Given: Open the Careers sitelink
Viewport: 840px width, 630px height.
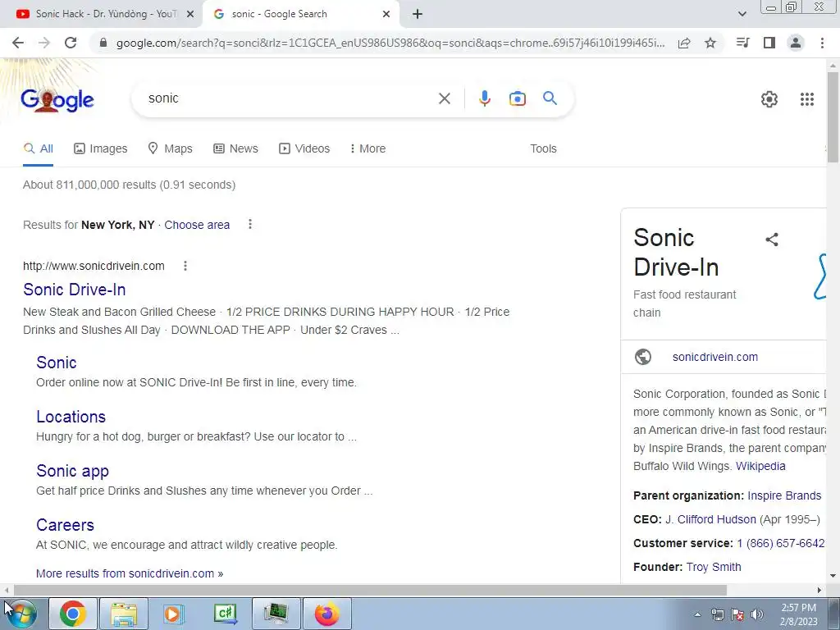Looking at the screenshot, I should [65, 525].
